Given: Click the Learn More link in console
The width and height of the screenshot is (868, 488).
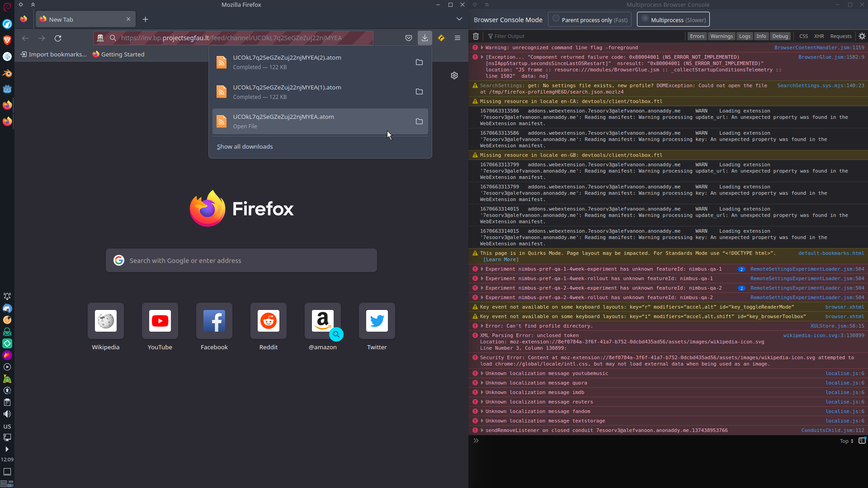Looking at the screenshot, I should (x=501, y=260).
